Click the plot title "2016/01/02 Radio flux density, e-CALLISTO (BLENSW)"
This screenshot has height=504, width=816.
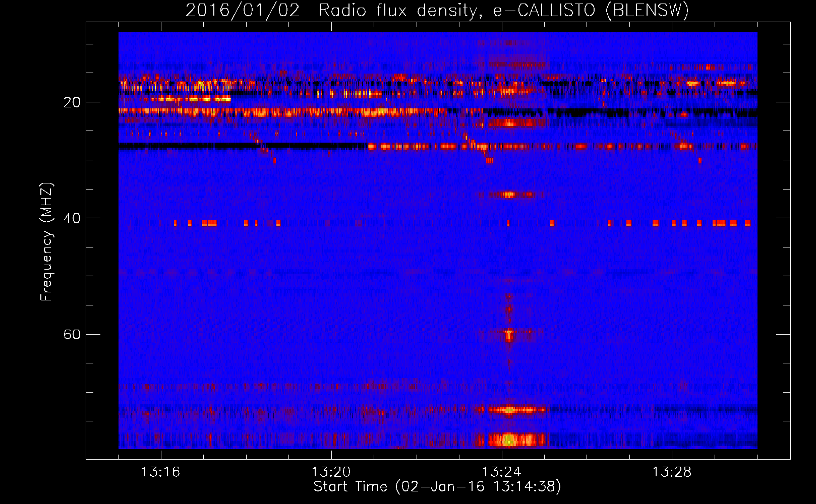[x=437, y=11]
